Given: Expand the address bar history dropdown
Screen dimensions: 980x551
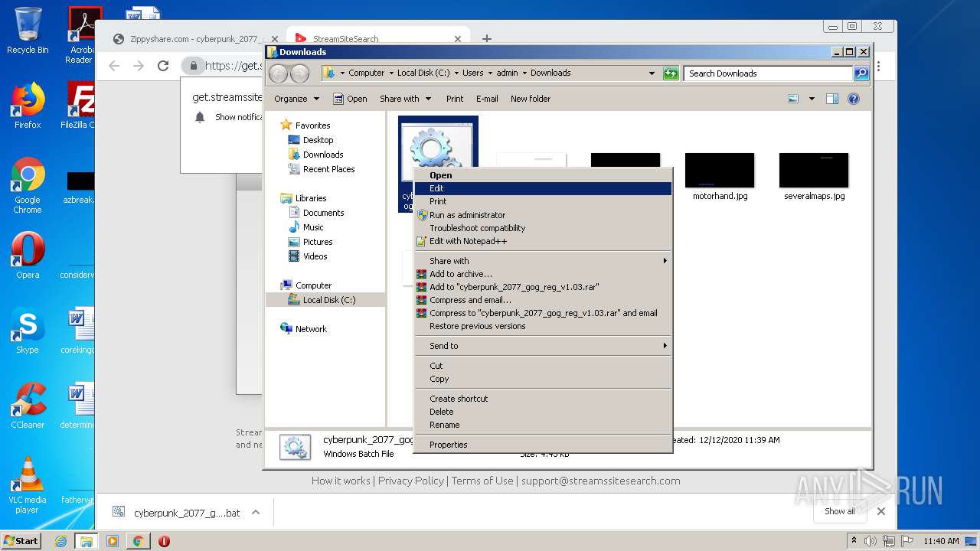Looking at the screenshot, I should [x=652, y=73].
